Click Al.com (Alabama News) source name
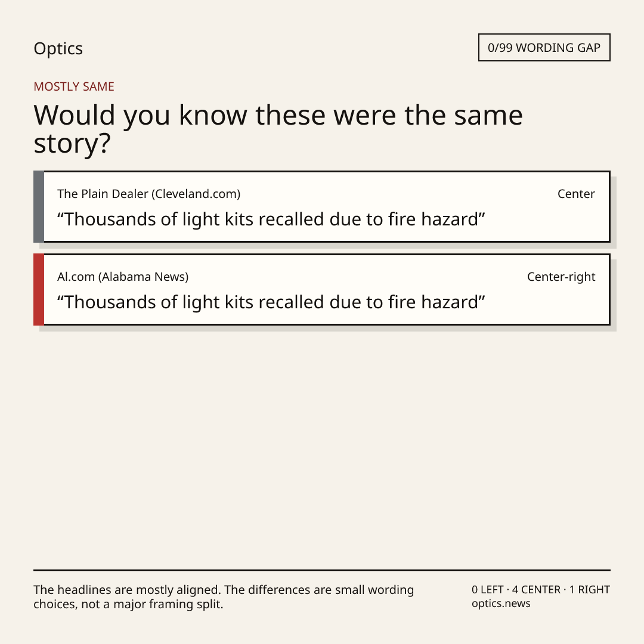Image resolution: width=644 pixels, height=644 pixels. tap(123, 277)
